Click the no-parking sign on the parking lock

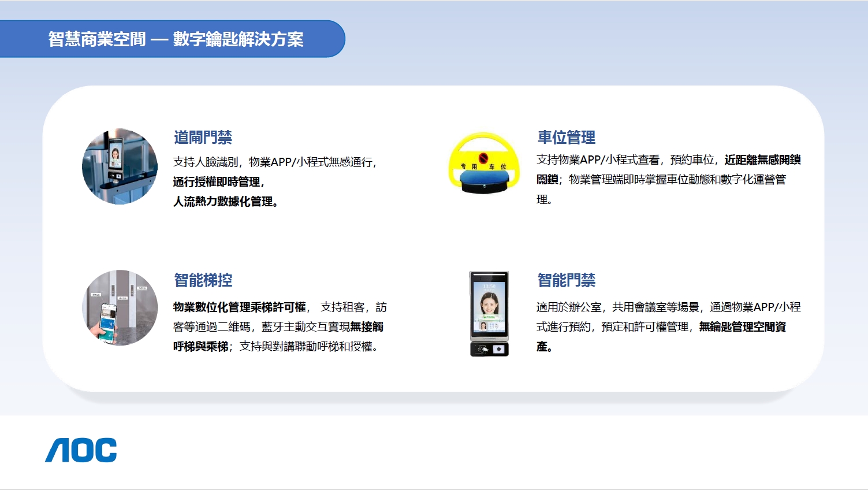(x=483, y=158)
